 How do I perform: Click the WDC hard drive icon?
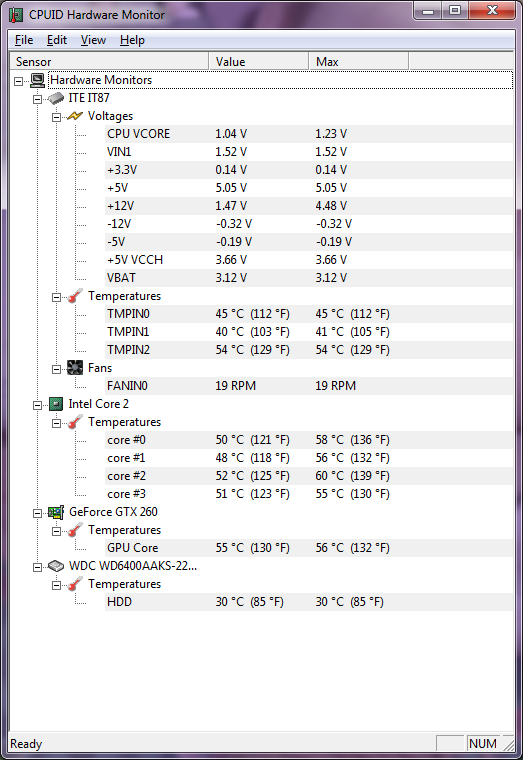tap(56, 566)
